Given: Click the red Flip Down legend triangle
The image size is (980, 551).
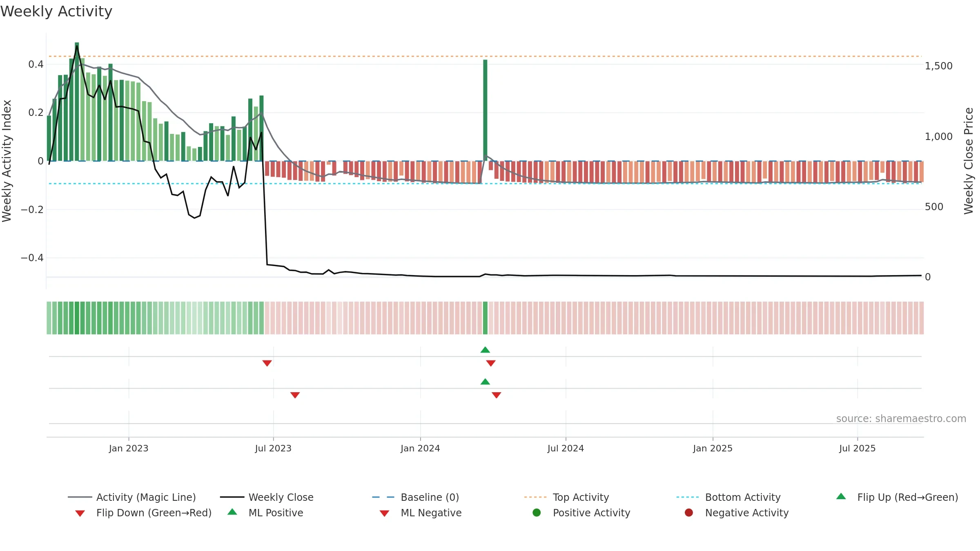Looking at the screenshot, I should tap(80, 513).
